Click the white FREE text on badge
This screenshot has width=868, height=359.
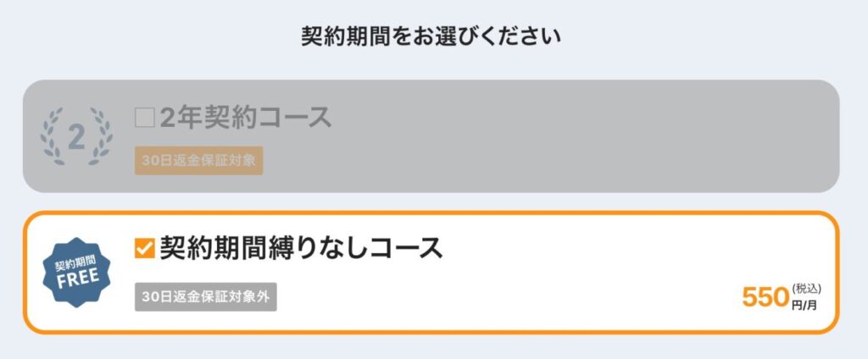click(x=77, y=279)
